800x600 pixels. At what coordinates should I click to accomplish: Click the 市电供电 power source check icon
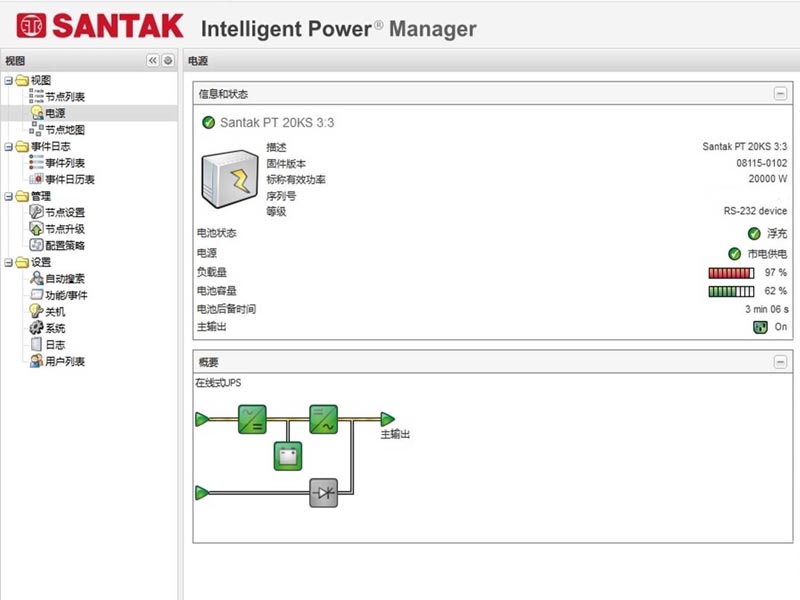point(734,254)
